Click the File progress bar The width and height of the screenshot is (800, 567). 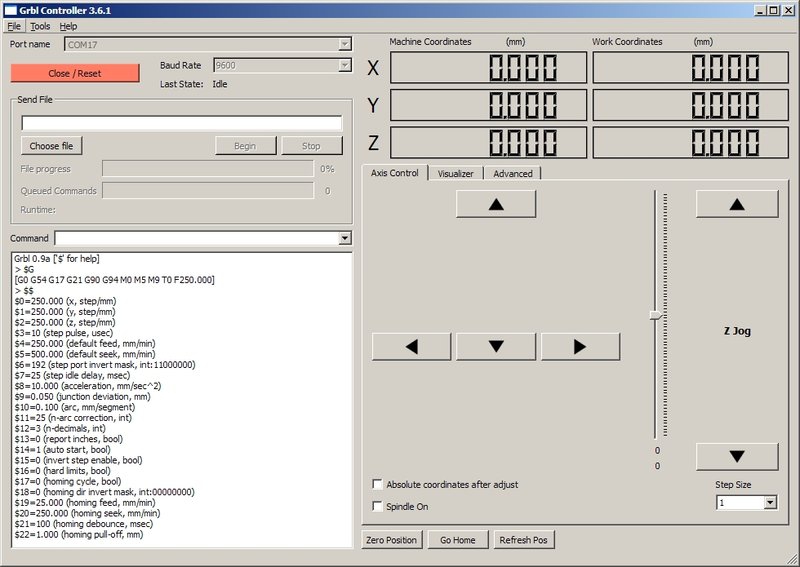click(x=208, y=169)
